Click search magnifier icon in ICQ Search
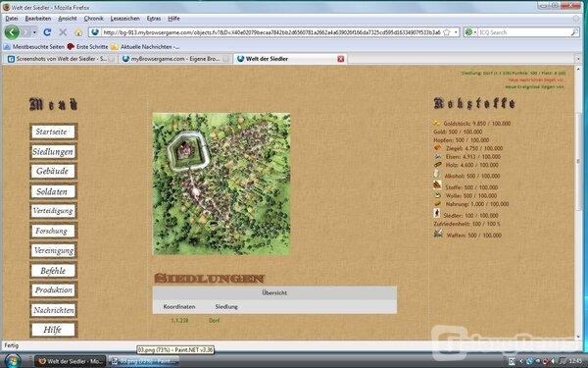Screen dimensions: 588x368 pos(574,32)
